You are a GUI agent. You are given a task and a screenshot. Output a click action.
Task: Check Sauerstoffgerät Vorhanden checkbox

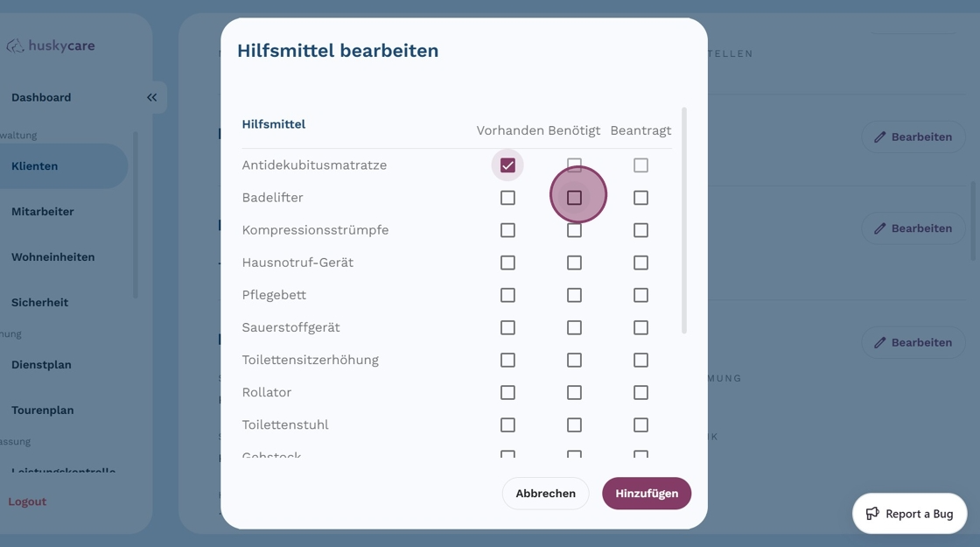pyautogui.click(x=507, y=327)
